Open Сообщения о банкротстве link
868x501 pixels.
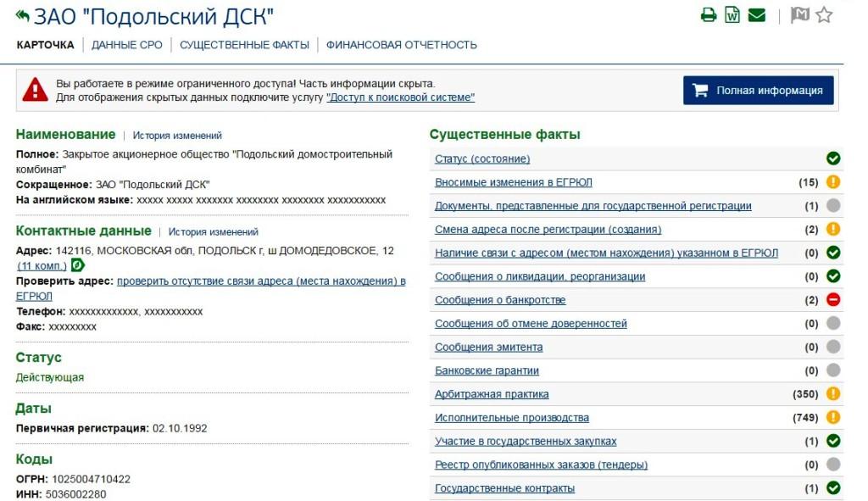[500, 300]
